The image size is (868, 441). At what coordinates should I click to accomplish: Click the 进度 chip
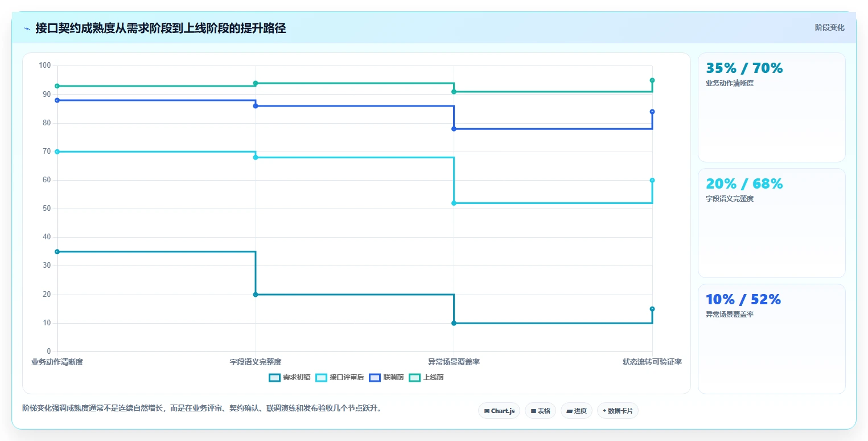577,411
